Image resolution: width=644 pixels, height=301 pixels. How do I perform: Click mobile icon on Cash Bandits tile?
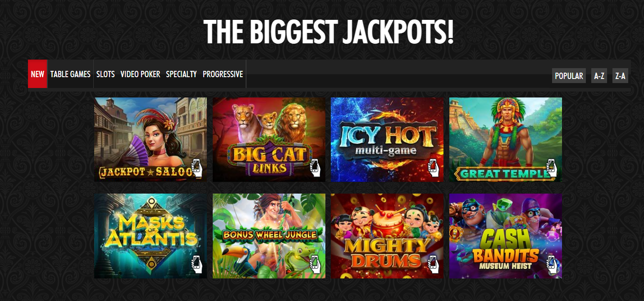click(552, 264)
